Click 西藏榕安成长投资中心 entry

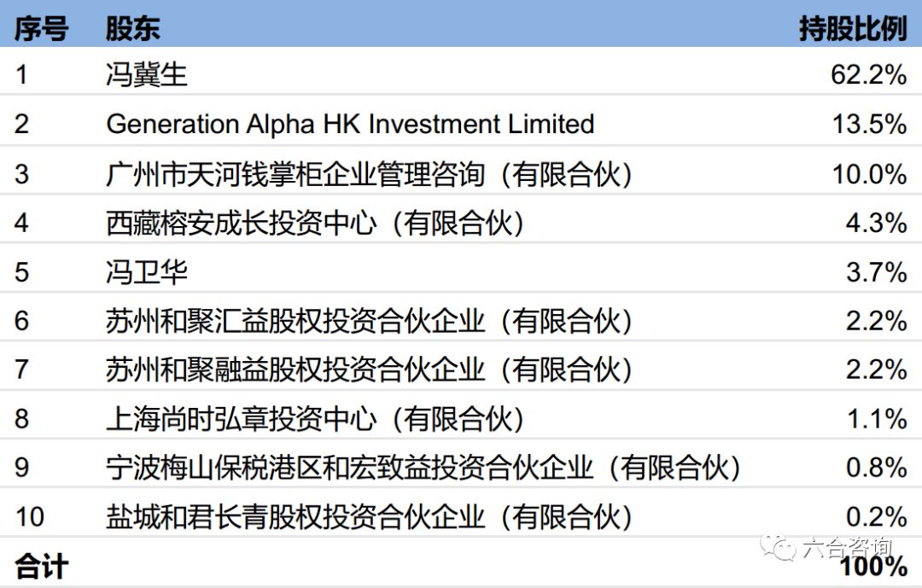(314, 224)
